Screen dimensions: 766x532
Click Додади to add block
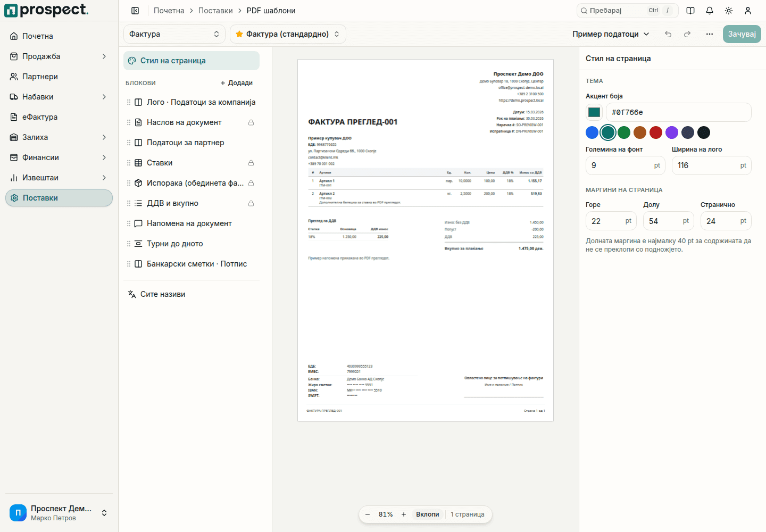pos(237,83)
